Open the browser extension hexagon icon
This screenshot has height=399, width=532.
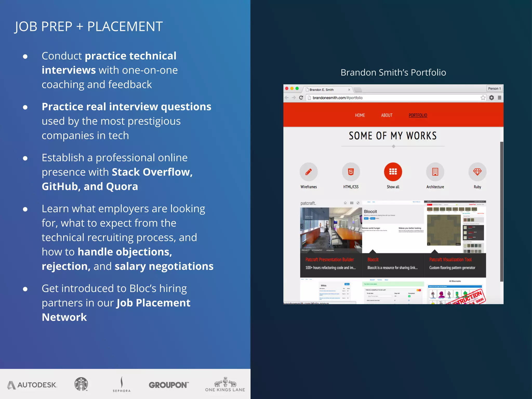(491, 98)
